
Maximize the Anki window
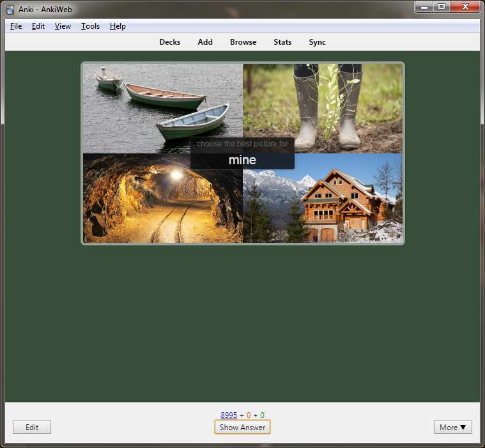(x=442, y=7)
